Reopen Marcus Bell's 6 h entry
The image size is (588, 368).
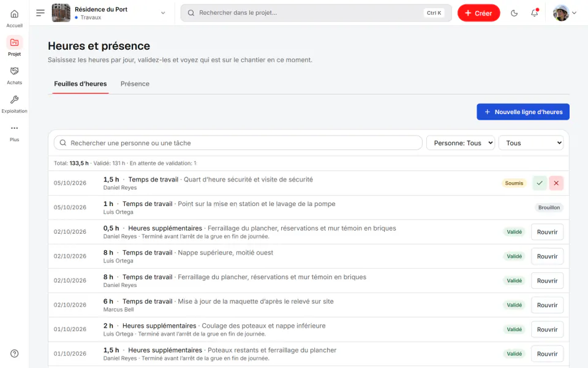pos(547,305)
